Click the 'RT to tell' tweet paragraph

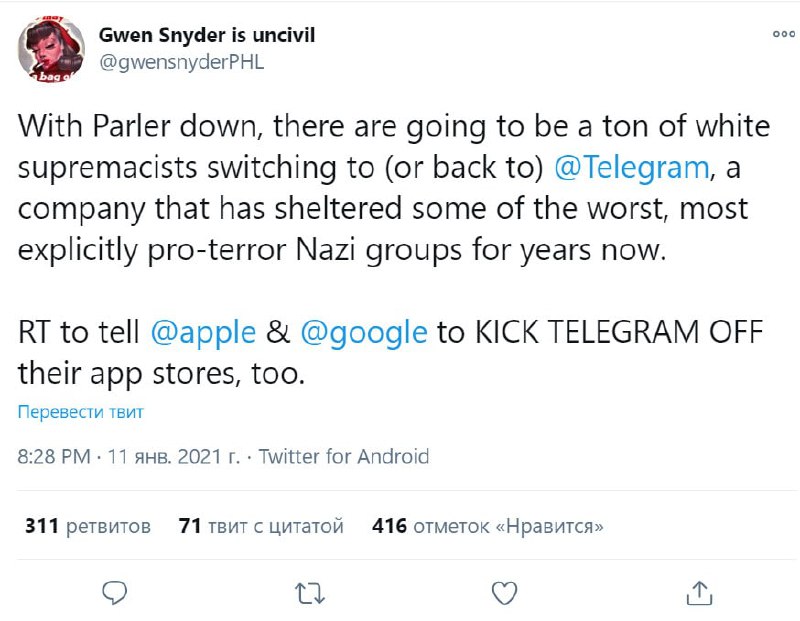click(380, 352)
